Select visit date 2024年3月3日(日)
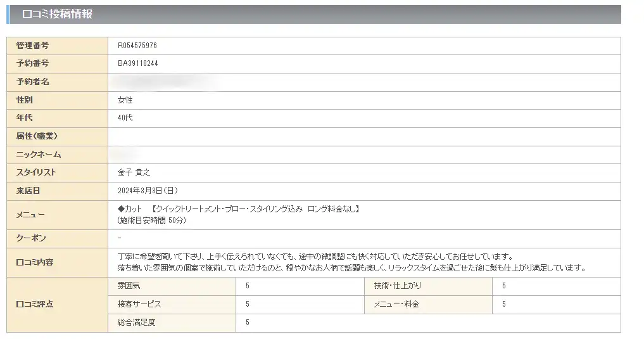Image resolution: width=644 pixels, height=339 pixels. click(148, 191)
